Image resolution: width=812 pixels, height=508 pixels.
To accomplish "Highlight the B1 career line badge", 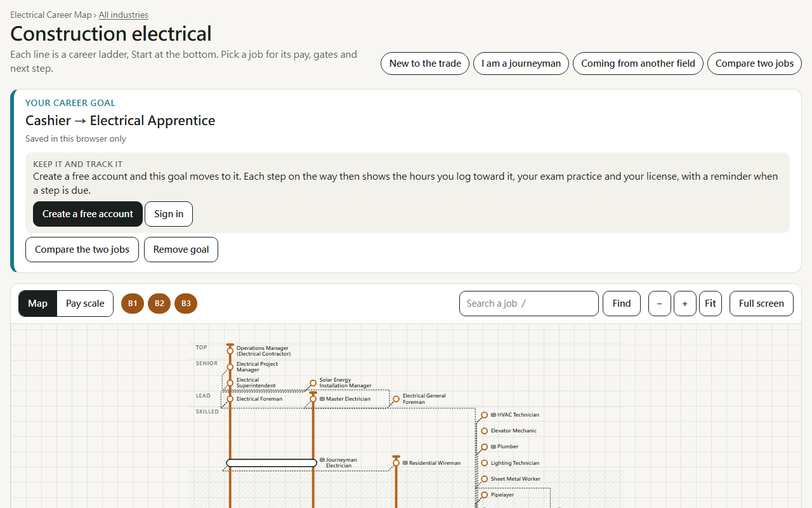I will coord(133,304).
